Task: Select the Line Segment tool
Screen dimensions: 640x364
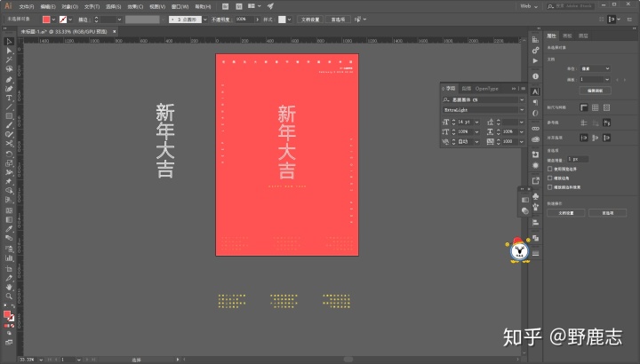Action: (9, 107)
